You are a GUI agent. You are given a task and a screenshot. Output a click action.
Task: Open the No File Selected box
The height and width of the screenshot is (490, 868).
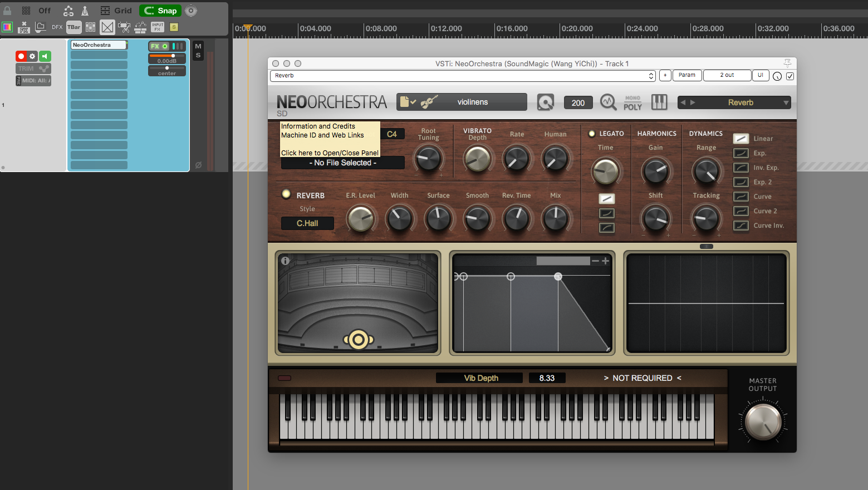(343, 163)
